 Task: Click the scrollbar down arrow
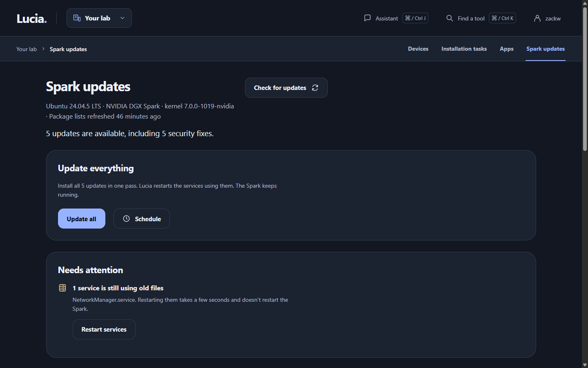click(x=585, y=365)
